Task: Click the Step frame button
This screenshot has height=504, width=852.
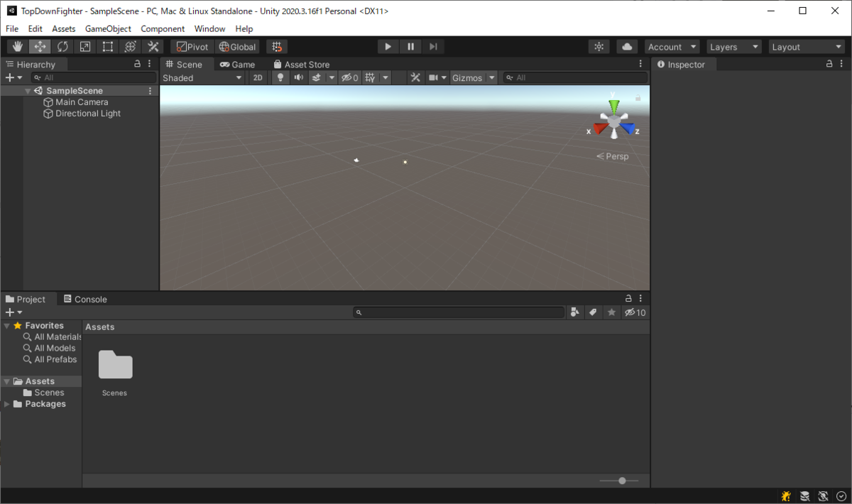Action: pyautogui.click(x=432, y=47)
